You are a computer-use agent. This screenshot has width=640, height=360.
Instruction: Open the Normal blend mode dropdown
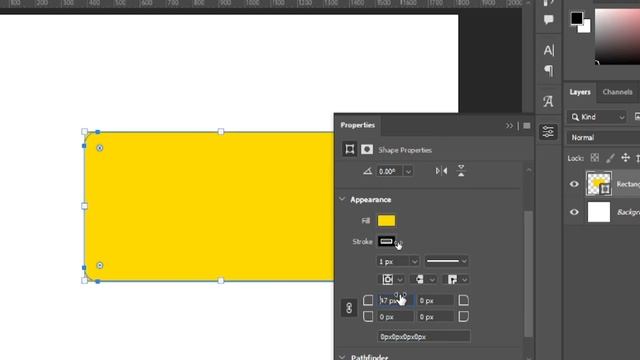[x=603, y=138]
